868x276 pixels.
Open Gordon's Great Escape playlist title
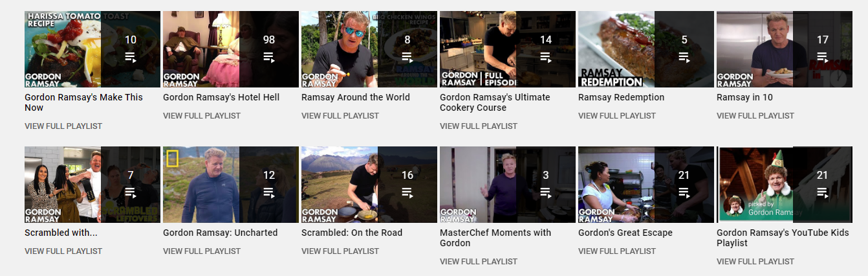625,233
